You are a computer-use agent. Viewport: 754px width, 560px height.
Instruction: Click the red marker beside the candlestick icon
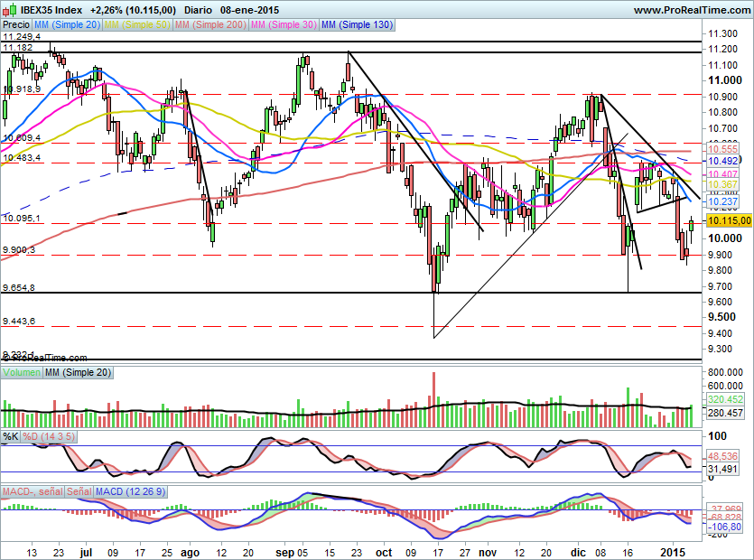pyautogui.click(x=5, y=10)
